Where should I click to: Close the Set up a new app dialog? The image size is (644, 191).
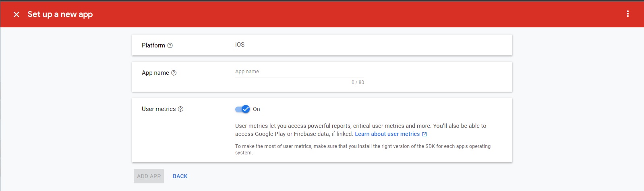[x=17, y=14]
